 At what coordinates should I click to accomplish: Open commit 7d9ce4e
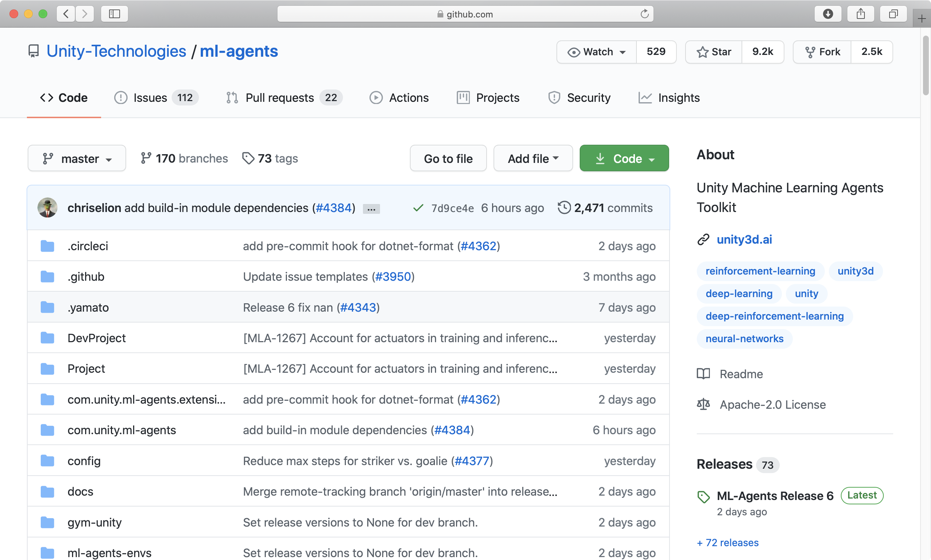pyautogui.click(x=452, y=208)
